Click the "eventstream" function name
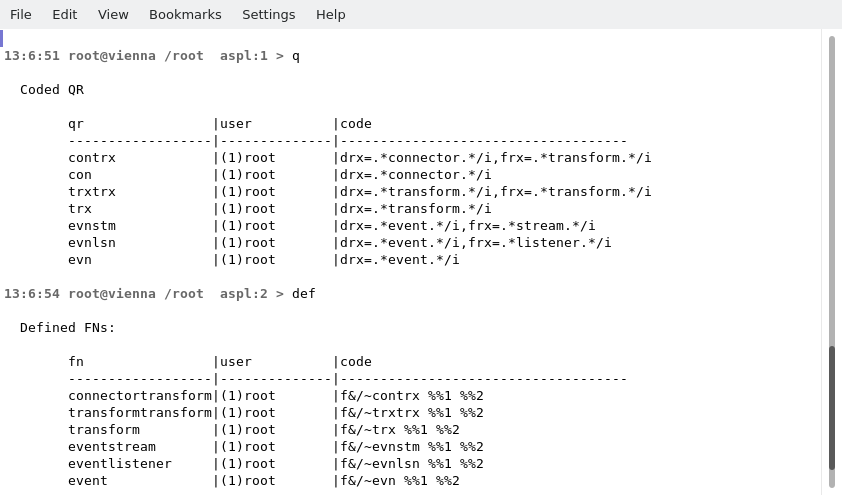This screenshot has height=495, width=842. coord(112,447)
